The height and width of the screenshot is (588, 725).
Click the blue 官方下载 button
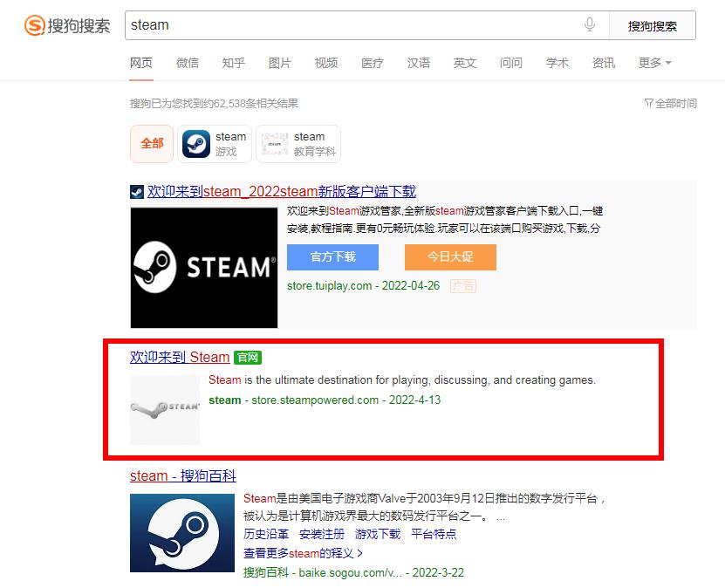coord(333,257)
